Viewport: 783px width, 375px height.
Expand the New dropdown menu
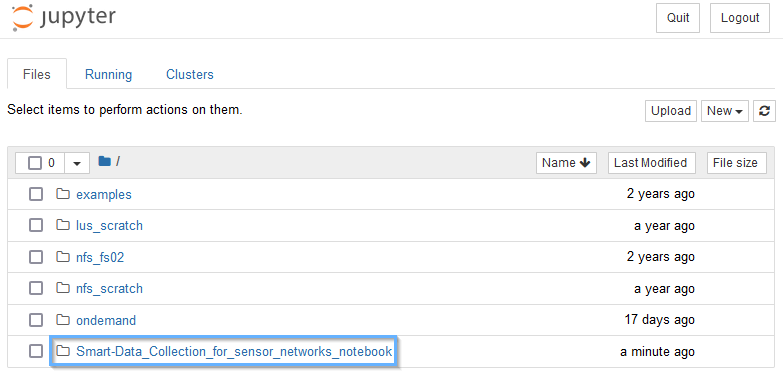pos(725,111)
